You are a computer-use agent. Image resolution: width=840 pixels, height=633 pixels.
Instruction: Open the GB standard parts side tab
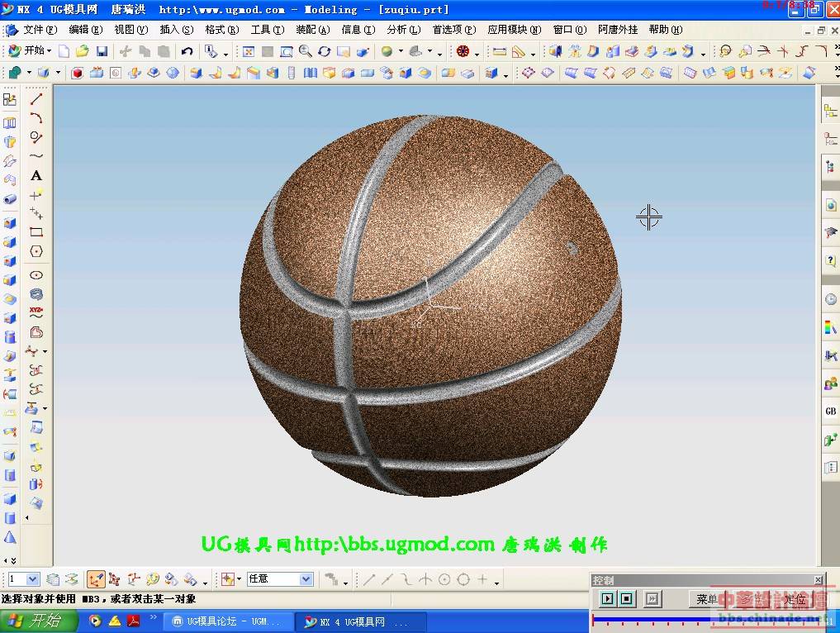[830, 411]
